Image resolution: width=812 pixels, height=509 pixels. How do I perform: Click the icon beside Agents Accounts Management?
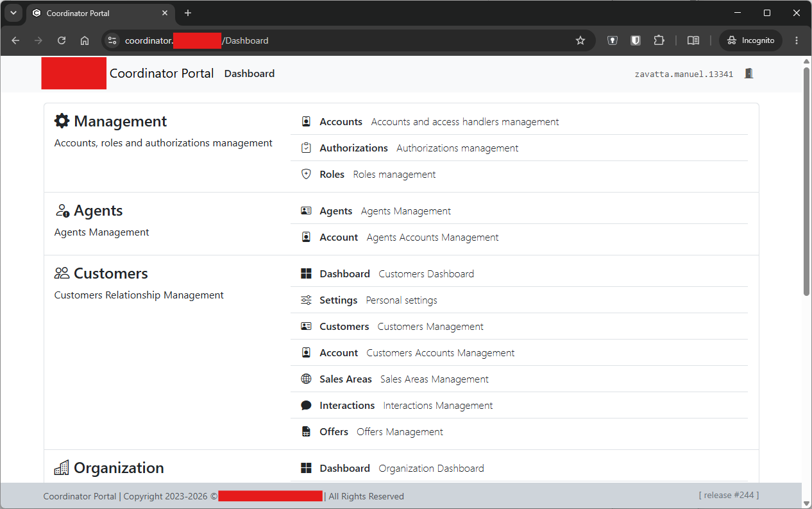point(306,237)
